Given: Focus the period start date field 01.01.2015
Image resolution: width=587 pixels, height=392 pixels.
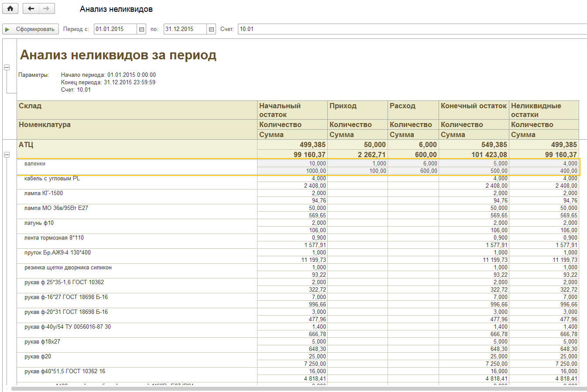Looking at the screenshot, I should pyautogui.click(x=115, y=29).
